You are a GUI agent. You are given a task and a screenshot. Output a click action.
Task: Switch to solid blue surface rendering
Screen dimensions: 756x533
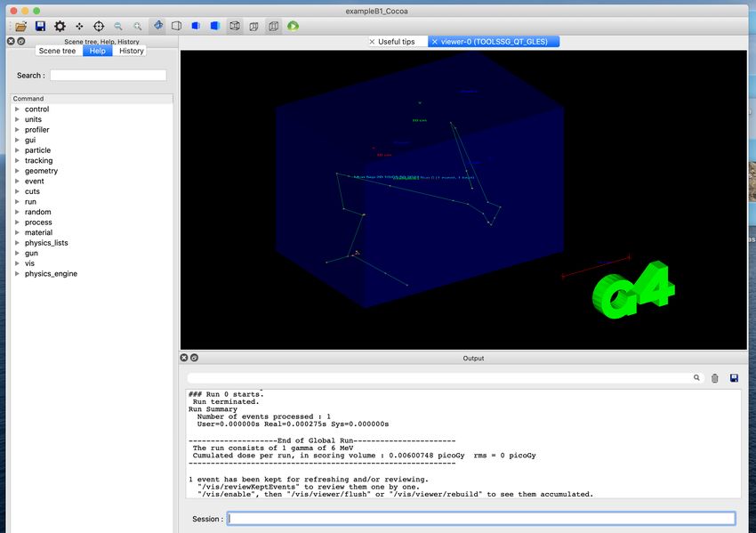[196, 26]
